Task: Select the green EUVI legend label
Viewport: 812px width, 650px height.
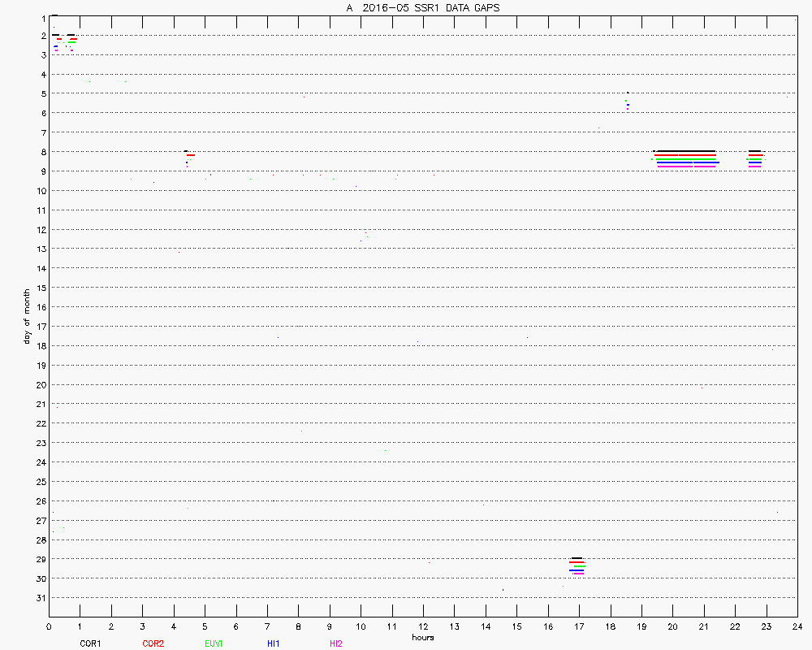Action: [x=214, y=643]
